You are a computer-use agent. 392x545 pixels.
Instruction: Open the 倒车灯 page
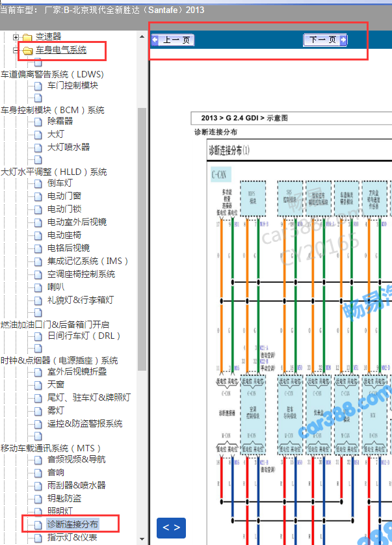(x=60, y=183)
